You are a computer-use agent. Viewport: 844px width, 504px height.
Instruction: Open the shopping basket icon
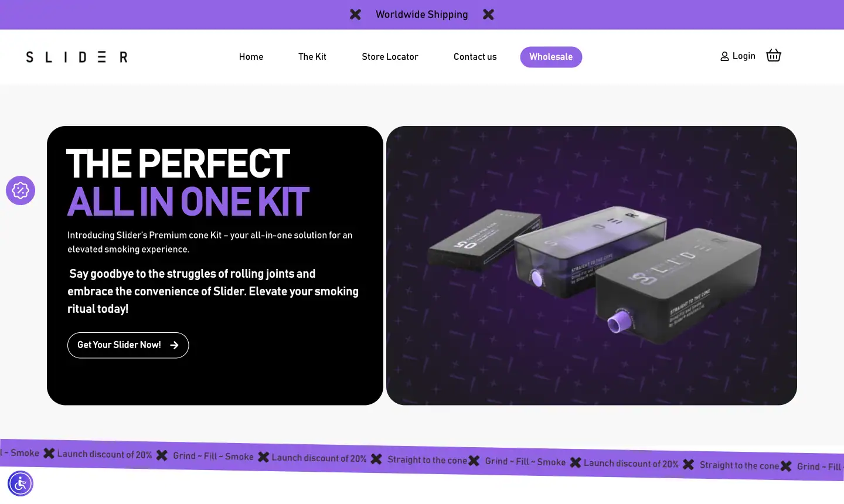click(773, 56)
